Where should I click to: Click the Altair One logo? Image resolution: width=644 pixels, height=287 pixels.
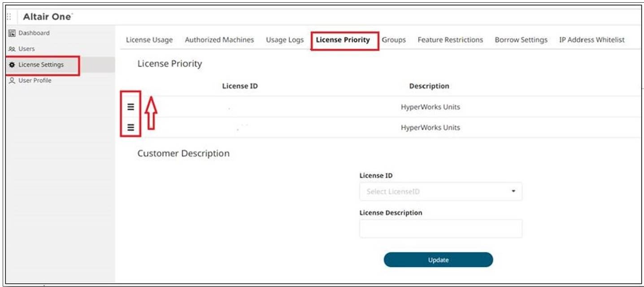tap(48, 17)
